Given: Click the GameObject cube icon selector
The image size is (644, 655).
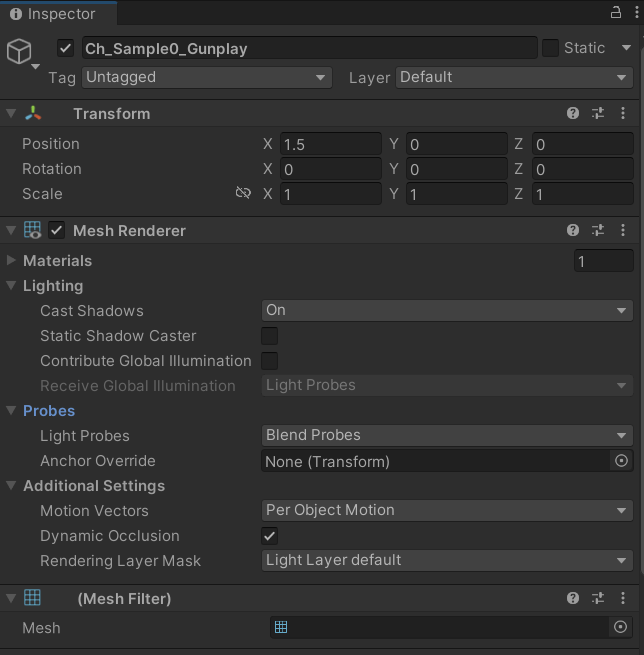Looking at the screenshot, I should 20,52.
